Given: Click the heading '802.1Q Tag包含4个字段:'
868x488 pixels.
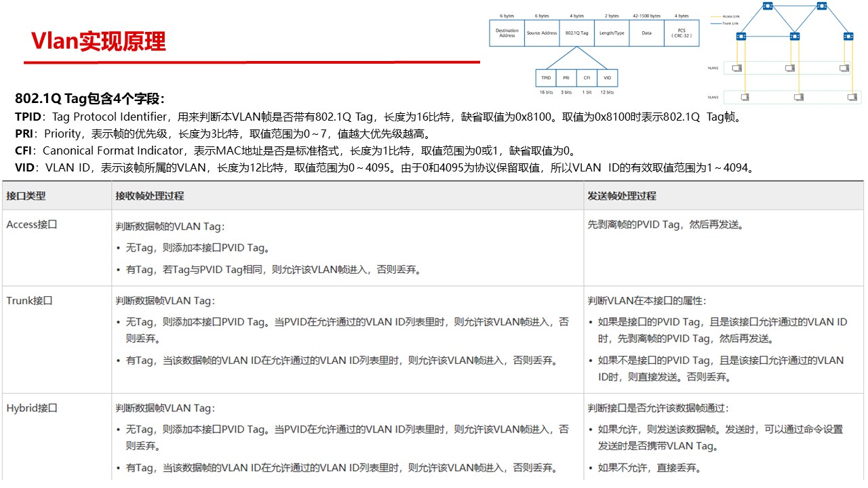Looking at the screenshot, I should [x=90, y=99].
